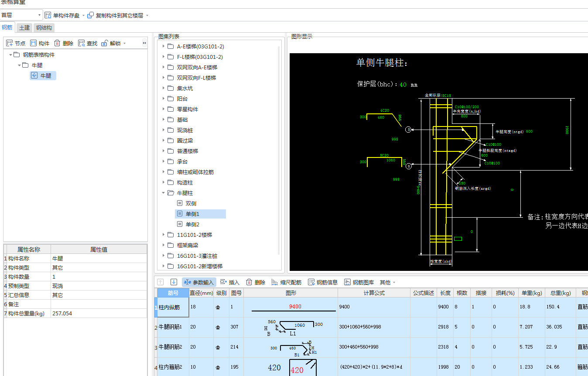This screenshot has width=588, height=376.
Task: Click the 解锁 unlock icon
Action: [x=104, y=43]
